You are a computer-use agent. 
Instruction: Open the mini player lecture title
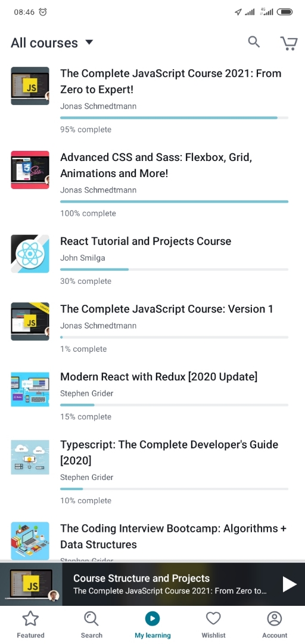point(142,578)
